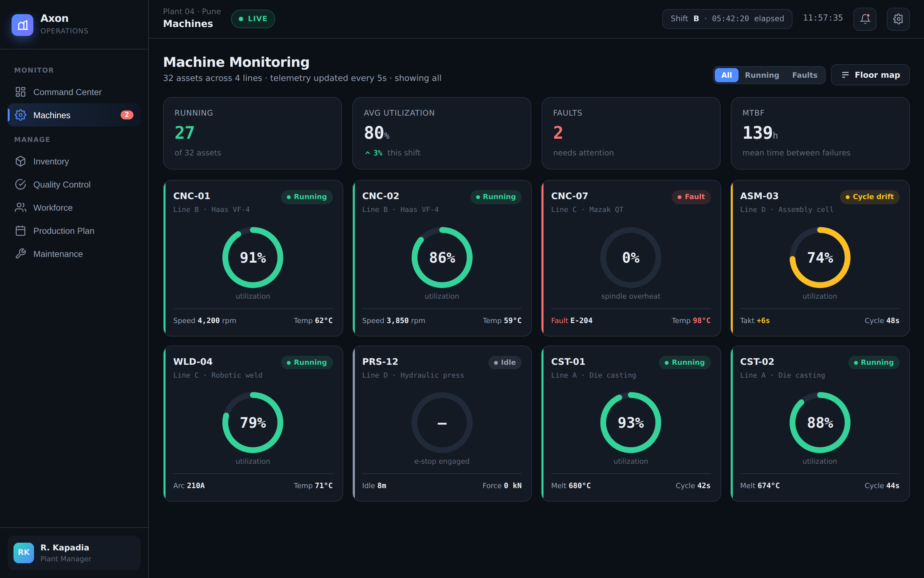Click Melt 680°C reading on CST-01
The height and width of the screenshot is (578, 924).
pyautogui.click(x=571, y=486)
